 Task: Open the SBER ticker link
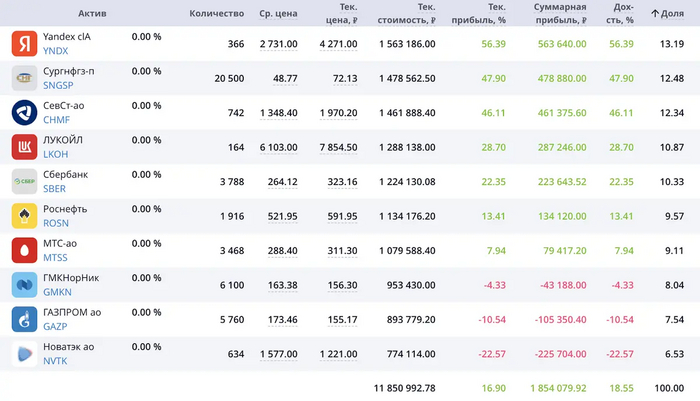(56, 190)
